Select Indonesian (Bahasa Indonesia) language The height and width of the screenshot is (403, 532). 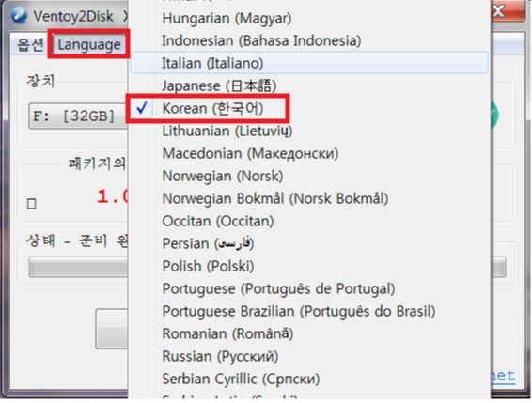click(x=309, y=40)
